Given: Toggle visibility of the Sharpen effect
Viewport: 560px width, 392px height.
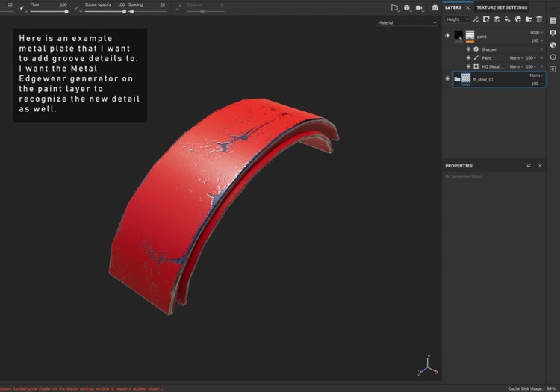Looking at the screenshot, I should (468, 49).
